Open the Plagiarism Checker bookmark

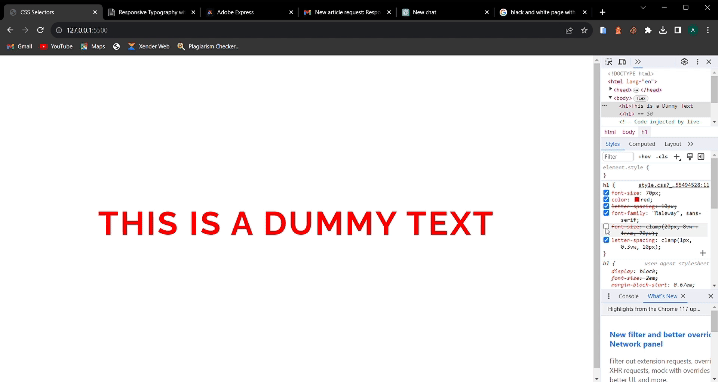coord(207,46)
